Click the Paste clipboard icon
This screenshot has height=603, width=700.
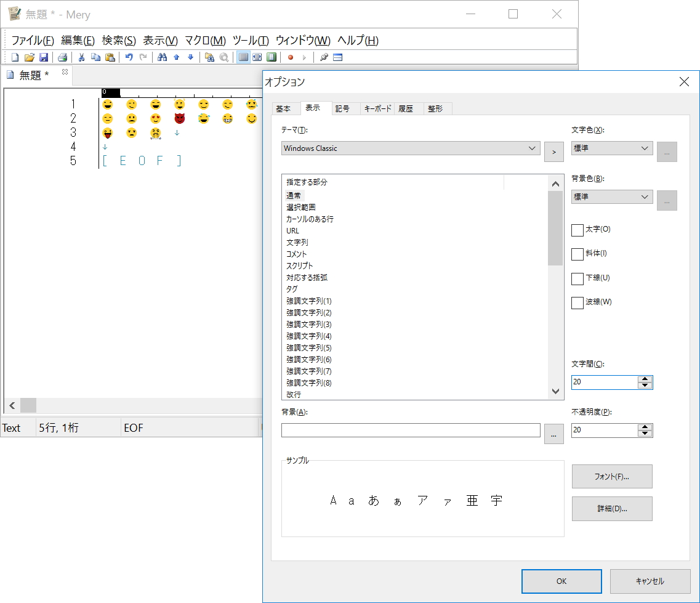click(x=110, y=57)
